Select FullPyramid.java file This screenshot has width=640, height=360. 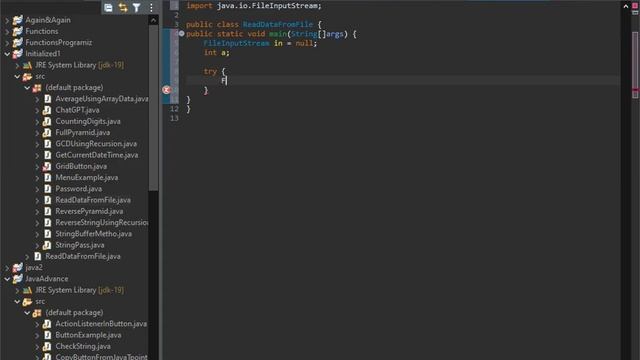click(82, 133)
